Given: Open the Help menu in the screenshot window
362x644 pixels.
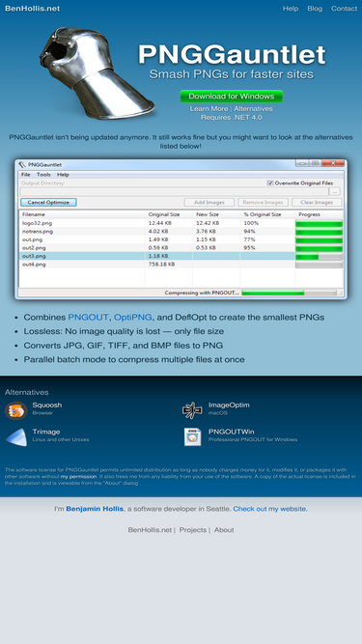Looking at the screenshot, I should 63,175.
